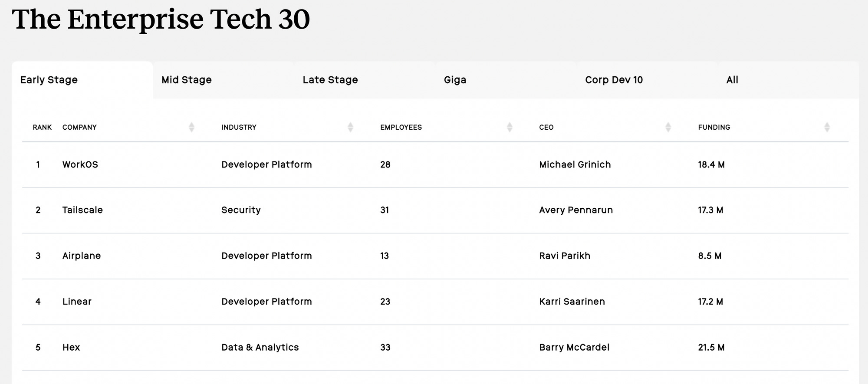868x384 pixels.
Task: Open the Linear company entry
Action: click(x=77, y=302)
